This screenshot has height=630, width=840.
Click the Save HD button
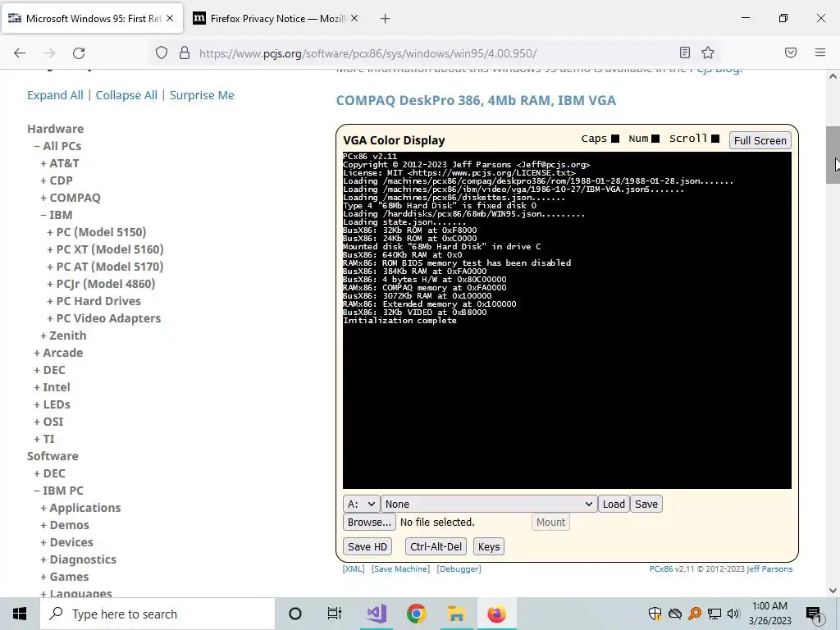point(367,547)
